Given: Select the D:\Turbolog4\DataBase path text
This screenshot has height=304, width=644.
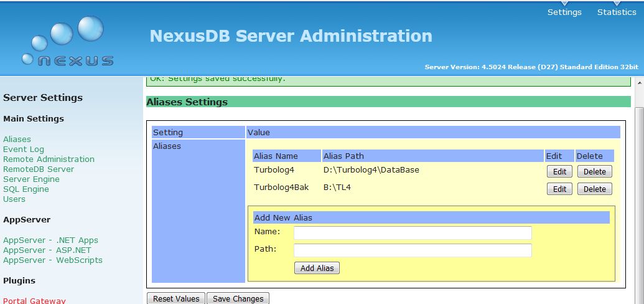Looking at the screenshot, I should [371, 169].
